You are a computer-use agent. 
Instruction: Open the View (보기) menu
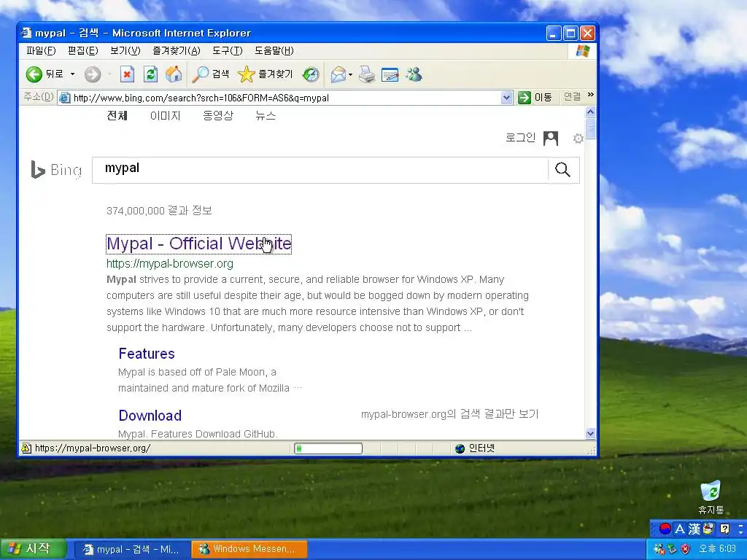click(125, 50)
